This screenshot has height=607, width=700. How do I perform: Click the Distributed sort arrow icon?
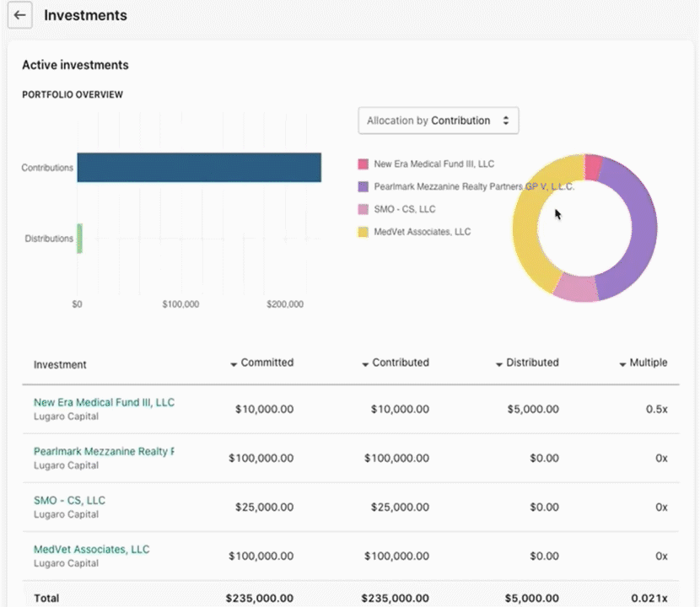pyautogui.click(x=499, y=363)
